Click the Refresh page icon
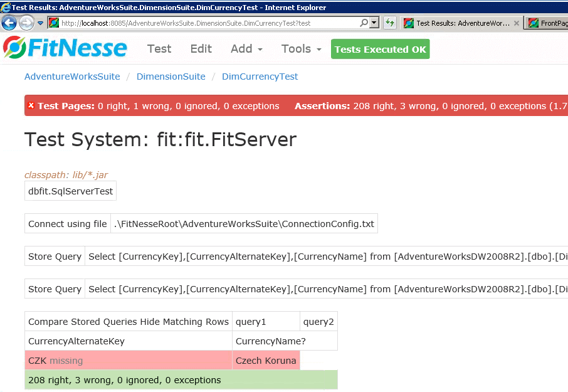 pyautogui.click(x=390, y=23)
